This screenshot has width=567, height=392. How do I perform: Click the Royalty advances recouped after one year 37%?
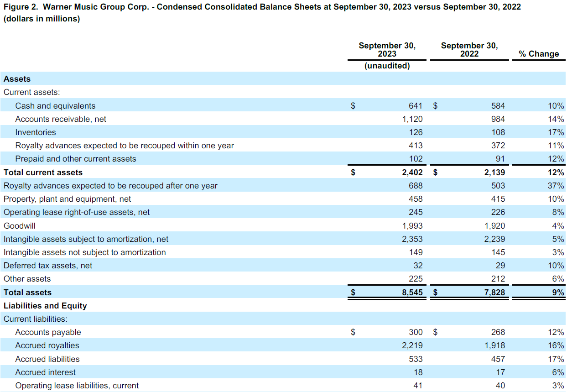(x=557, y=185)
